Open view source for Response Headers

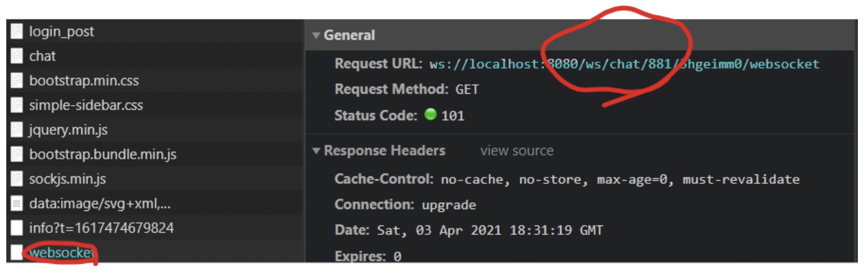(517, 151)
